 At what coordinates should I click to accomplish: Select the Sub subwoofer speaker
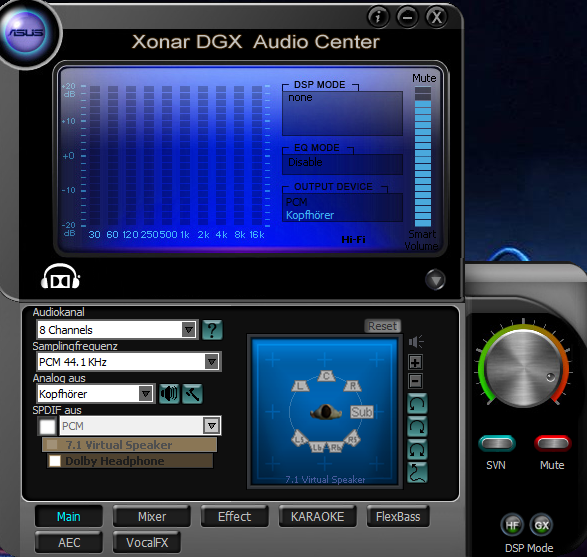tap(362, 412)
